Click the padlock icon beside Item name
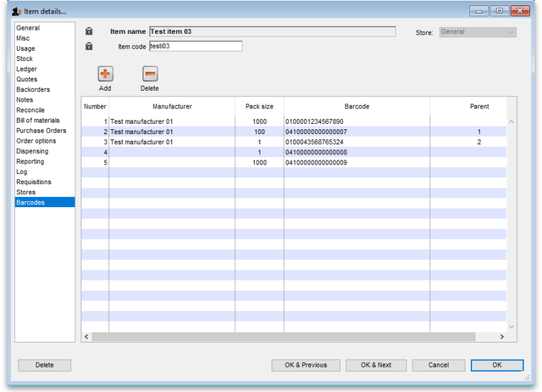 coord(89,31)
